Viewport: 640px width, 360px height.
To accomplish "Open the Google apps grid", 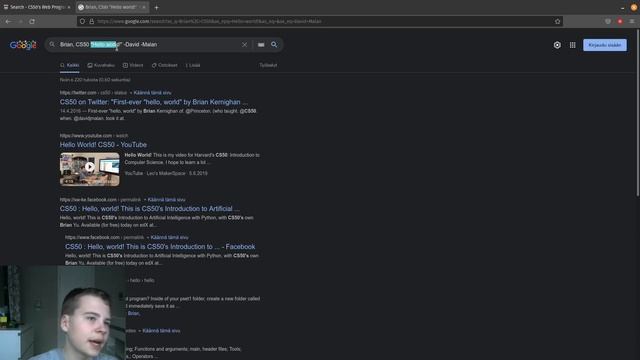I will [573, 45].
